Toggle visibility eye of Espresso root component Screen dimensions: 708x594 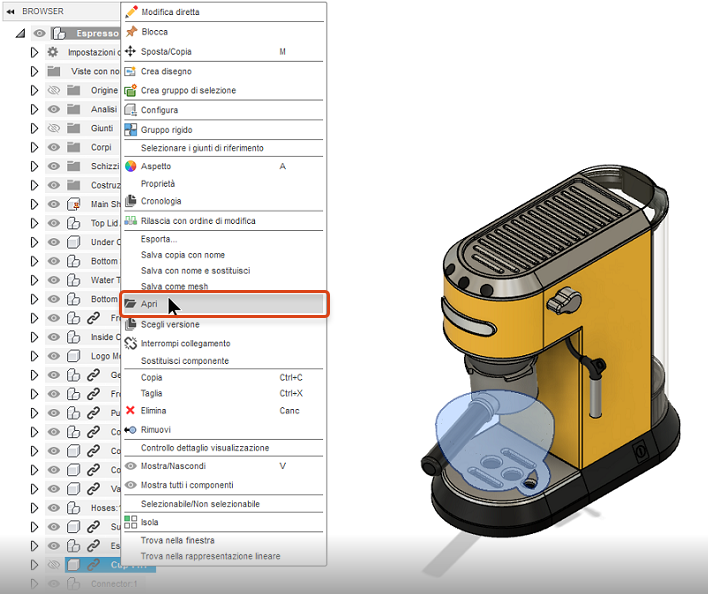click(40, 33)
